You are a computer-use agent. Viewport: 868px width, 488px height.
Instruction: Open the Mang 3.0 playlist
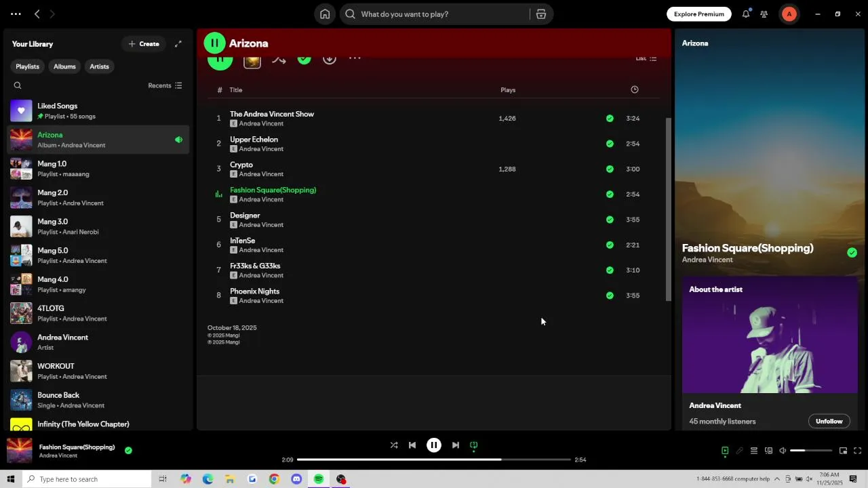coord(99,226)
